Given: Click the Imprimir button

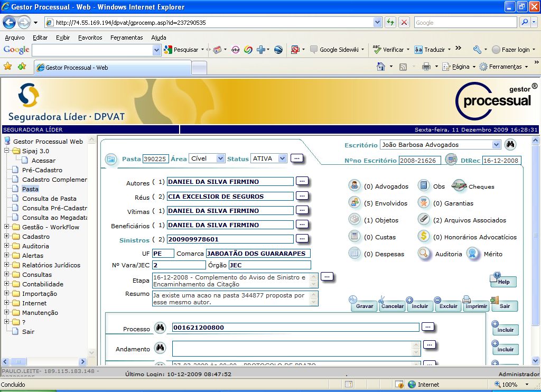Looking at the screenshot, I should (476, 306).
